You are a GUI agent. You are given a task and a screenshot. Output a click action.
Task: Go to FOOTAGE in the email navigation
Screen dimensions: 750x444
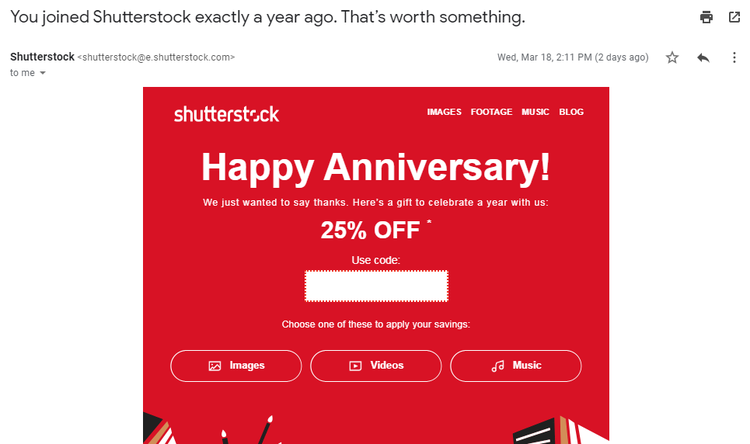point(491,112)
